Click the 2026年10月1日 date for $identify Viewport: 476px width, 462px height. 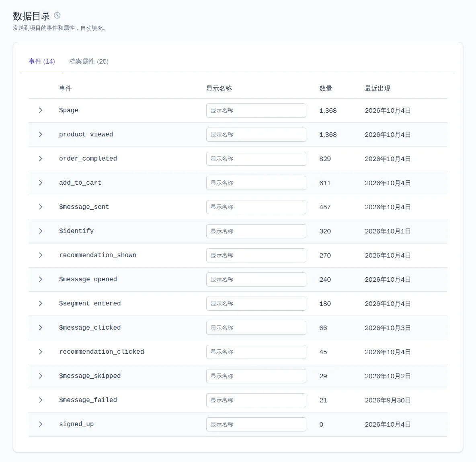point(388,231)
